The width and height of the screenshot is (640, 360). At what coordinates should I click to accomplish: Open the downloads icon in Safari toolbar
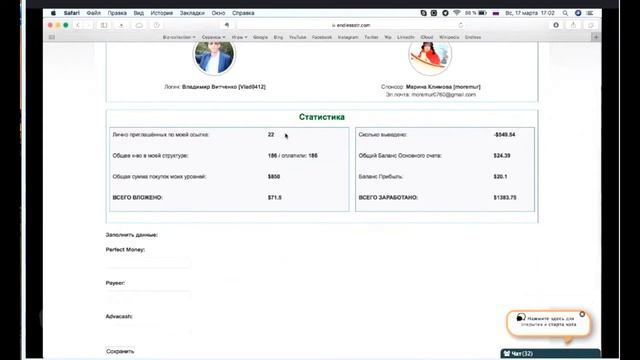pos(556,25)
